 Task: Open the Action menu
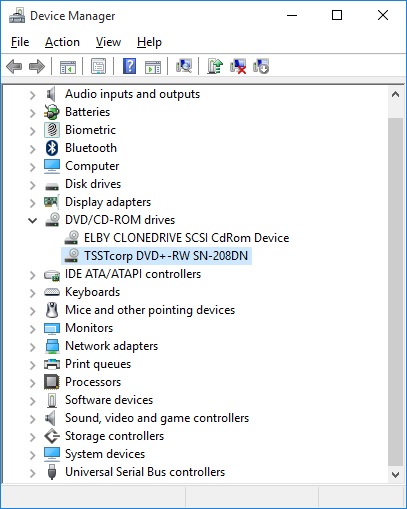[62, 42]
